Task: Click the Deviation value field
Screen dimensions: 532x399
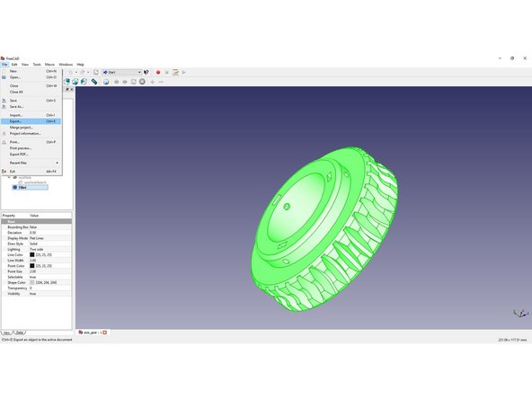Action: coord(50,233)
